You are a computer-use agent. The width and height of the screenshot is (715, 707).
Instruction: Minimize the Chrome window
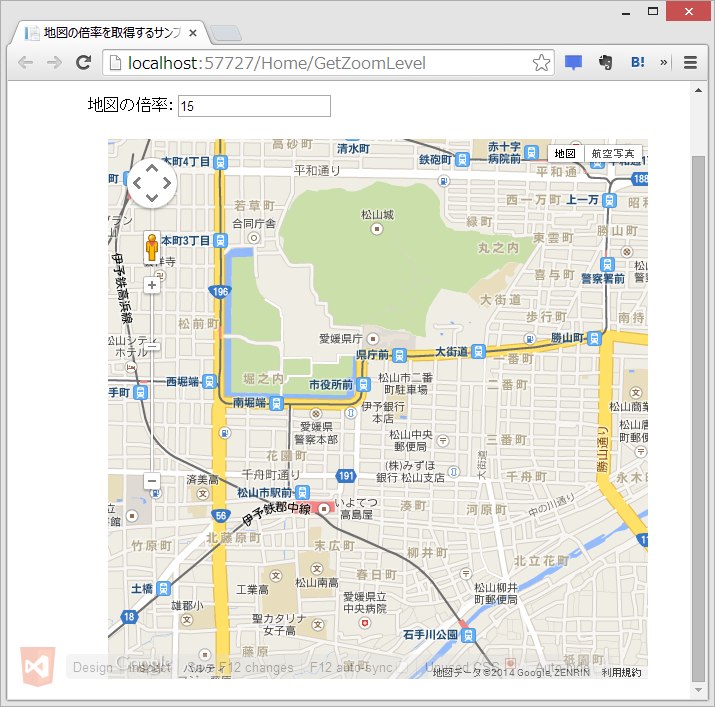[626, 12]
